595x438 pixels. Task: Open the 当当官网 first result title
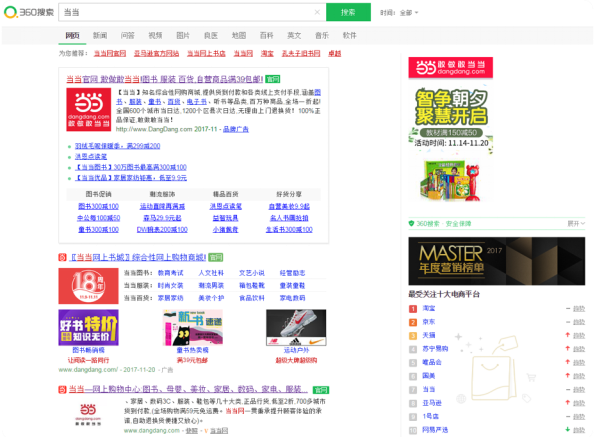pos(165,79)
